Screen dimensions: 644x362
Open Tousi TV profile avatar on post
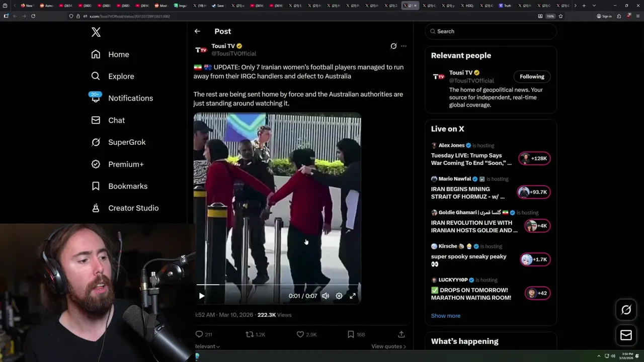click(201, 50)
